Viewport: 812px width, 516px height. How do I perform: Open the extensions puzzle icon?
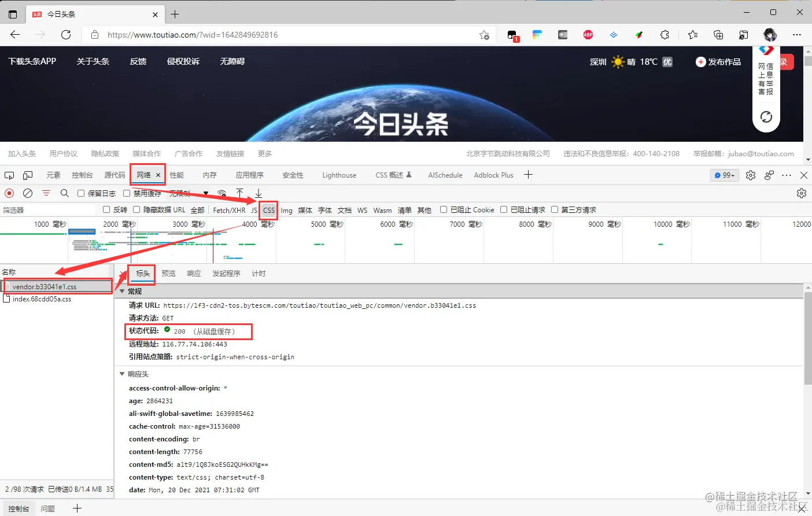pyautogui.click(x=665, y=35)
